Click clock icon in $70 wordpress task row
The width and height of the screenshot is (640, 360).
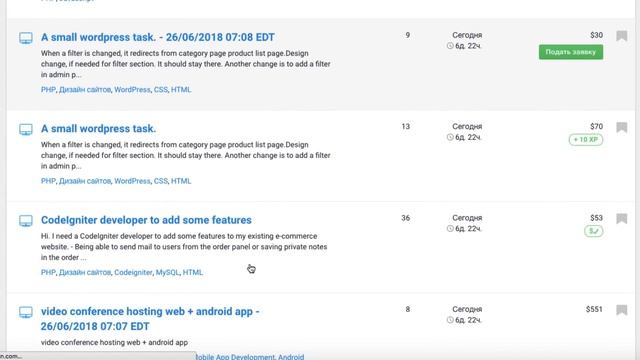(x=450, y=137)
